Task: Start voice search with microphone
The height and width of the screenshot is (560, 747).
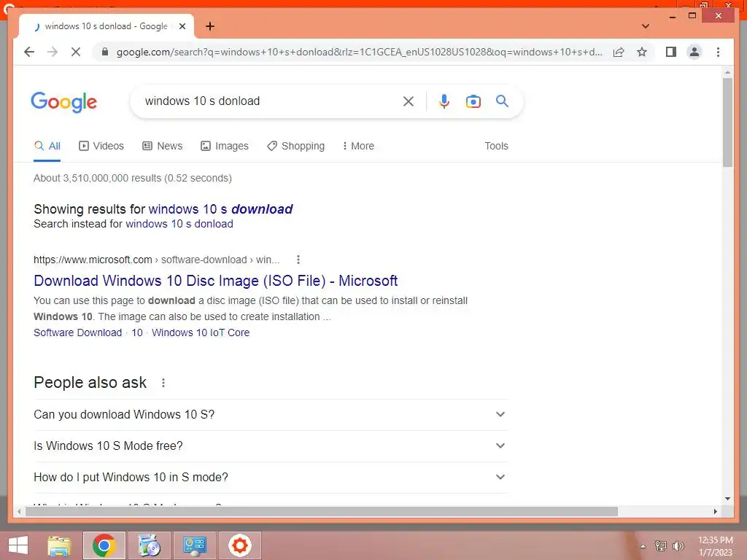Action: coord(444,101)
